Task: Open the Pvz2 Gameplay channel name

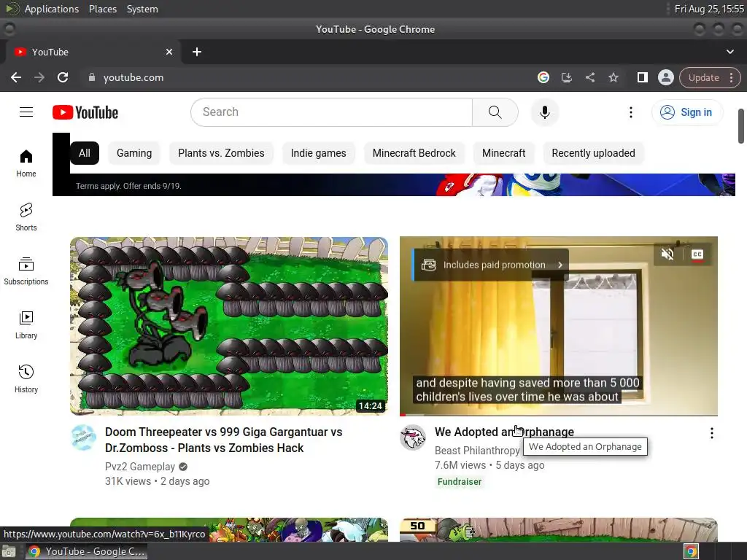Action: [140, 467]
